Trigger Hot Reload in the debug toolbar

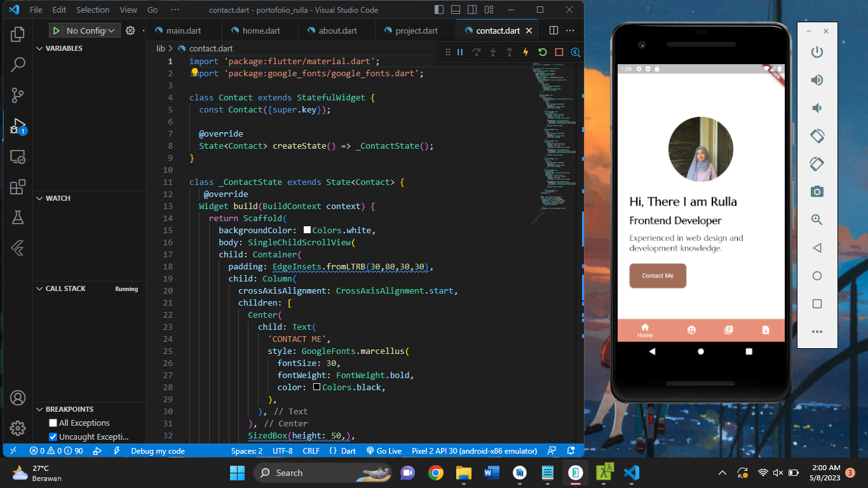click(x=525, y=53)
